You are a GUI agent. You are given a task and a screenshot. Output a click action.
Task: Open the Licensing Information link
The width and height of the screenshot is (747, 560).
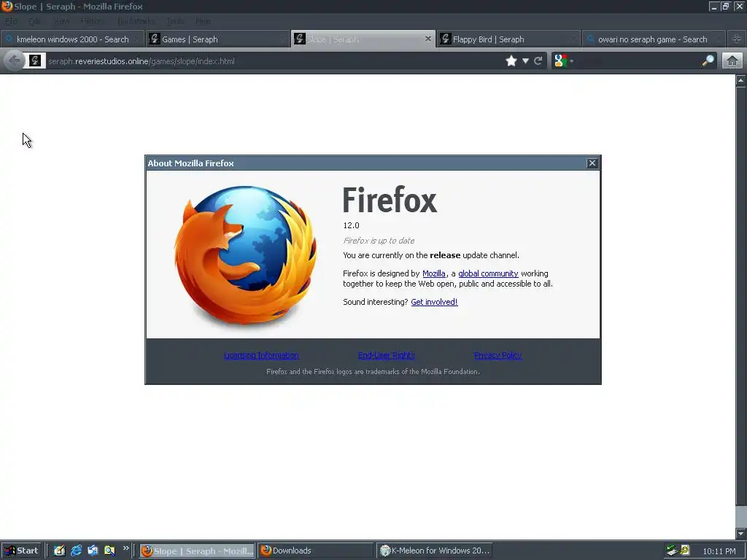pyautogui.click(x=261, y=355)
